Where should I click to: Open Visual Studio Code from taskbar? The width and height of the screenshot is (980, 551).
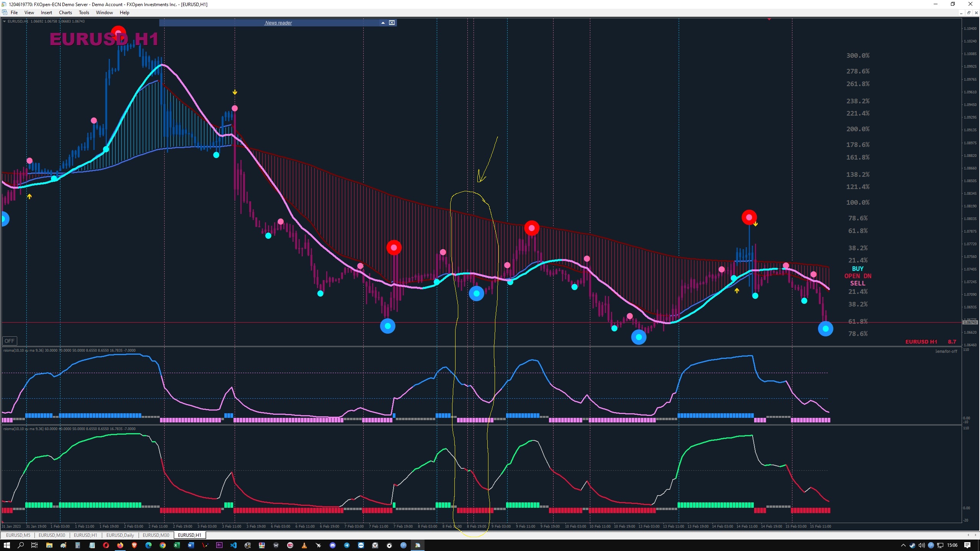pos(234,545)
